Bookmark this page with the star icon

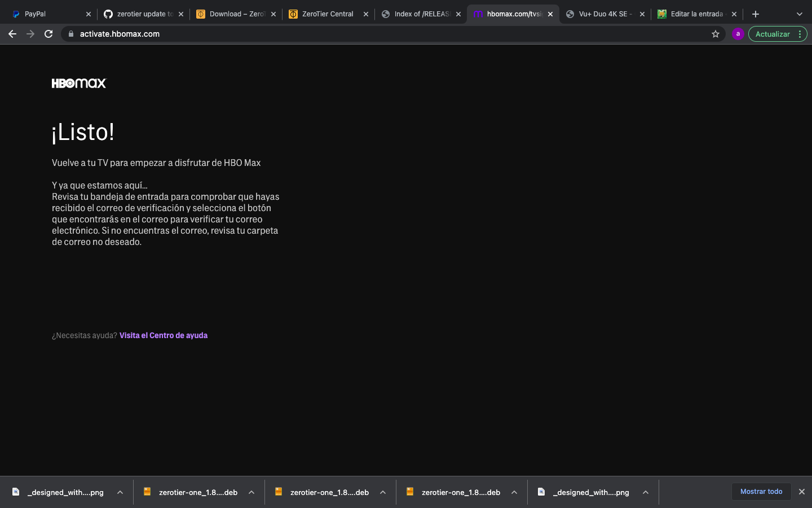716,34
